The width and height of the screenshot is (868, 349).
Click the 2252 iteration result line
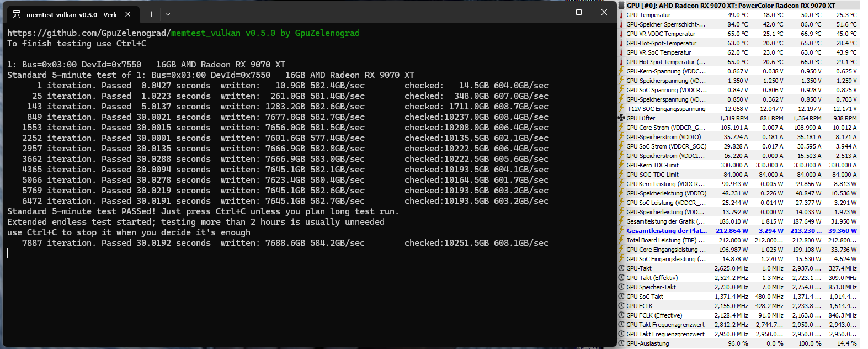coord(285,138)
